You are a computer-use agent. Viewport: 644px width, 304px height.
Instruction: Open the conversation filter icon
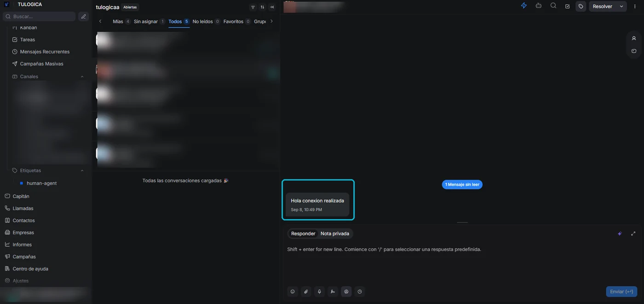(x=253, y=7)
